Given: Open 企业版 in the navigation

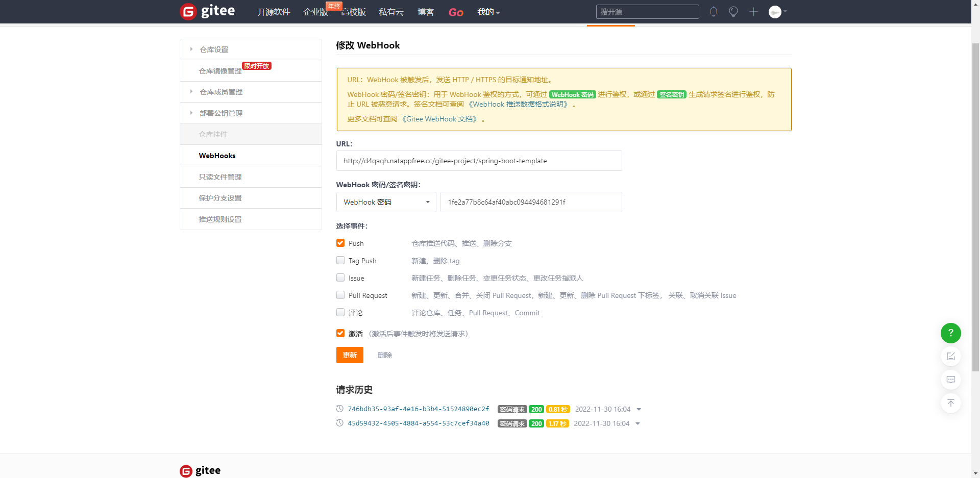Looking at the screenshot, I should pos(315,12).
